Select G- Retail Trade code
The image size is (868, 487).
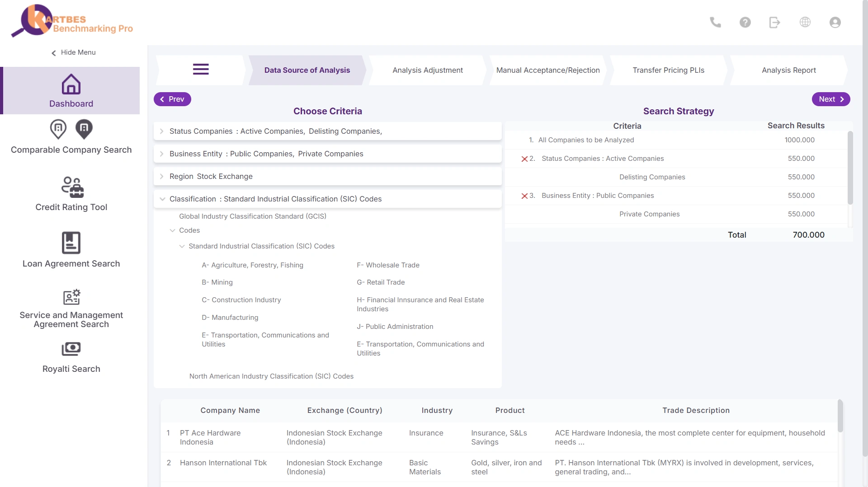point(381,282)
